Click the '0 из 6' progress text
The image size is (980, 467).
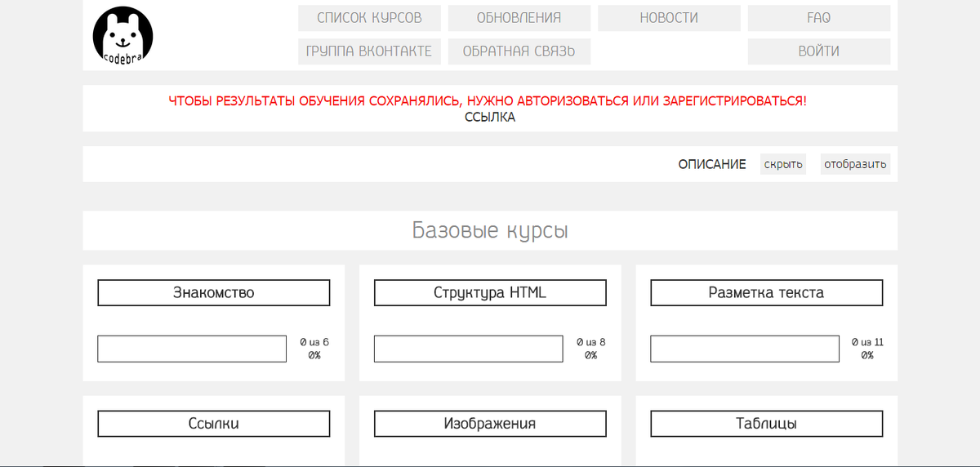(314, 342)
